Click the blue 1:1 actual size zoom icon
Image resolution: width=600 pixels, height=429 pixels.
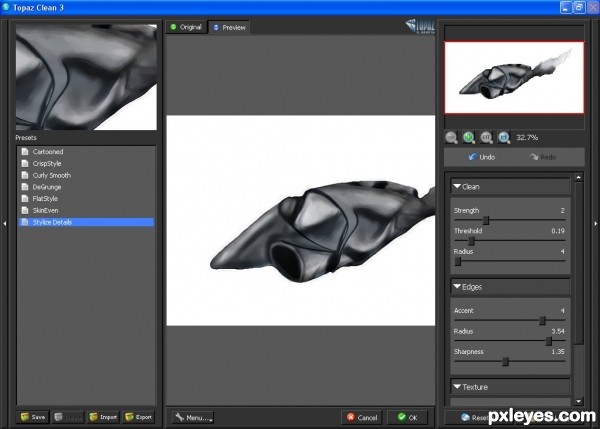tap(504, 137)
